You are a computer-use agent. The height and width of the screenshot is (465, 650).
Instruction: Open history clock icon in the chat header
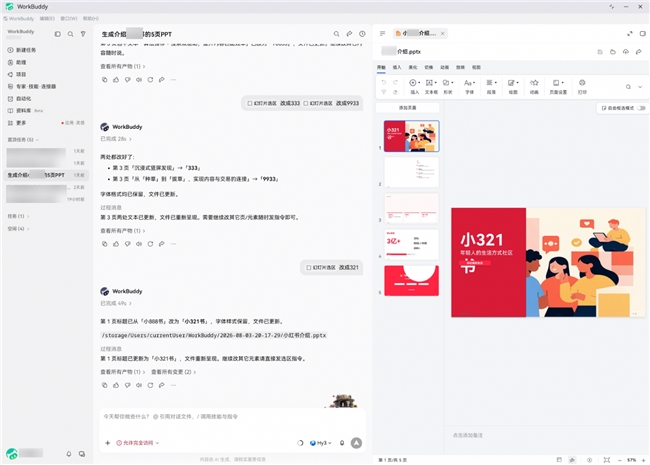(x=362, y=34)
